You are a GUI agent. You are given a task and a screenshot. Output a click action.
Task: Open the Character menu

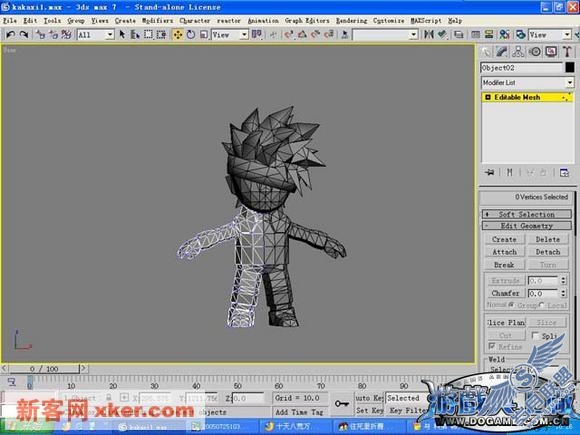(195, 21)
